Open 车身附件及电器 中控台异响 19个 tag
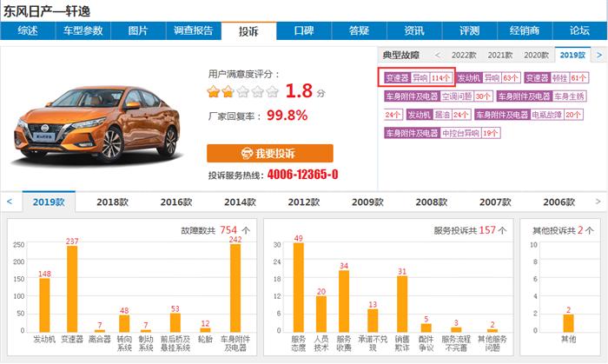This screenshot has height=364, width=608. click(442, 133)
